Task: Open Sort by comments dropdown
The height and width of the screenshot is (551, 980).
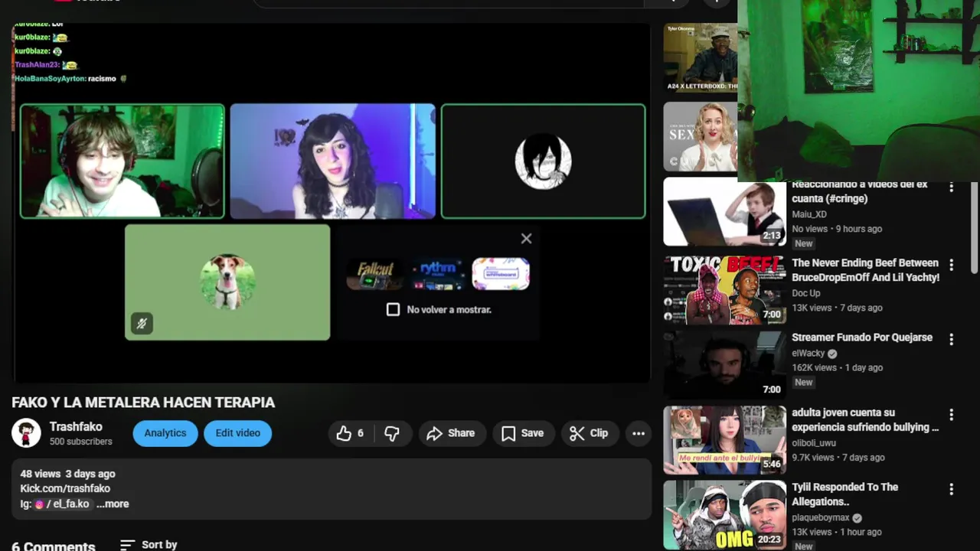Action: point(149,545)
